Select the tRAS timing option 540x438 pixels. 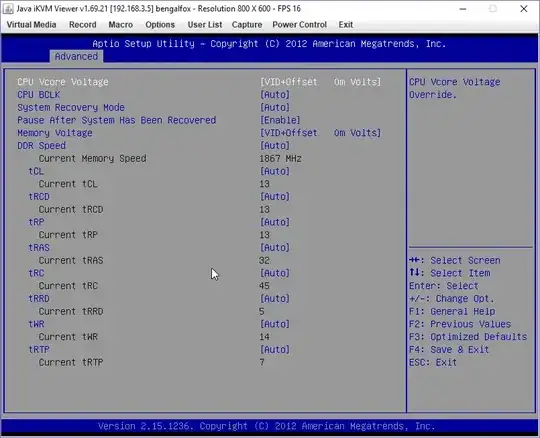[x=39, y=248]
